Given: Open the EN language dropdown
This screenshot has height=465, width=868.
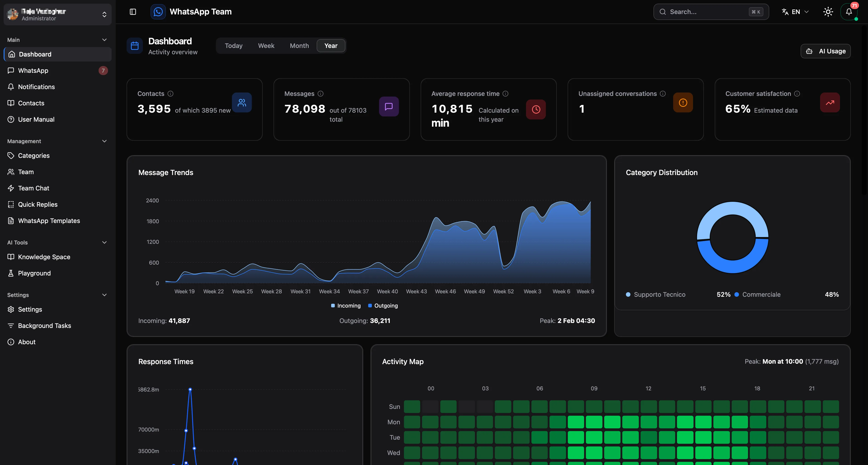Looking at the screenshot, I should tap(795, 12).
